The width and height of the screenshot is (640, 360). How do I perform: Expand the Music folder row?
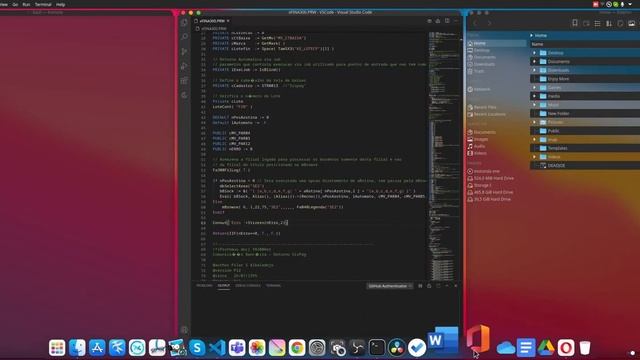tap(534, 105)
